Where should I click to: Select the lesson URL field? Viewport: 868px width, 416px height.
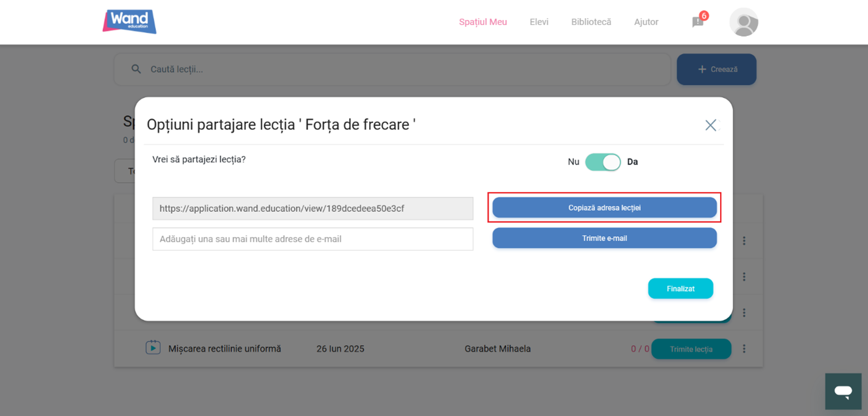point(312,208)
